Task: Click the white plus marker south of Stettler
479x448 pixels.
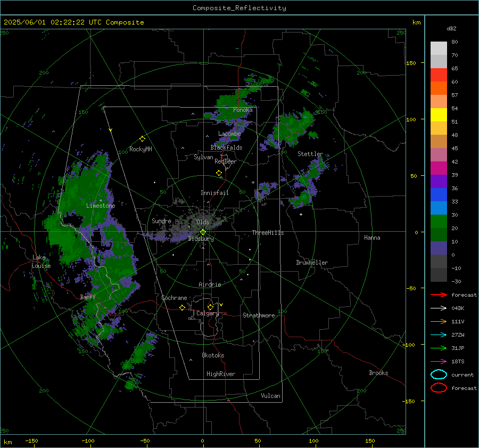Action: (301, 214)
